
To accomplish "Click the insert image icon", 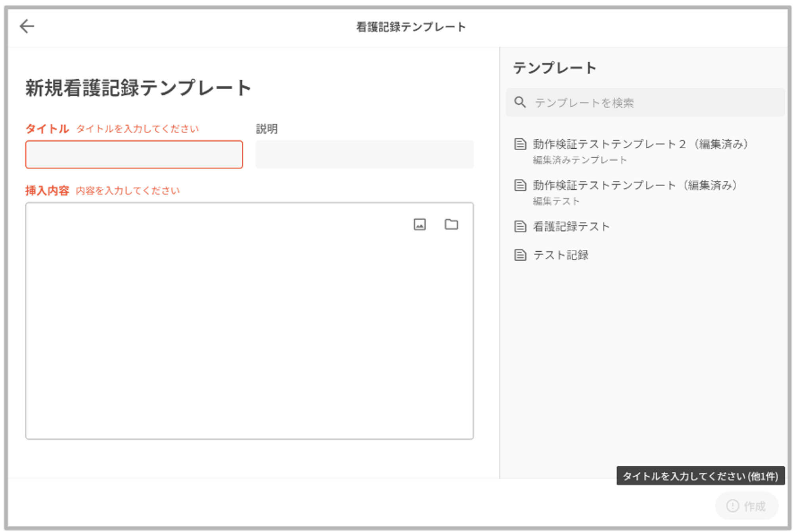I will point(419,224).
